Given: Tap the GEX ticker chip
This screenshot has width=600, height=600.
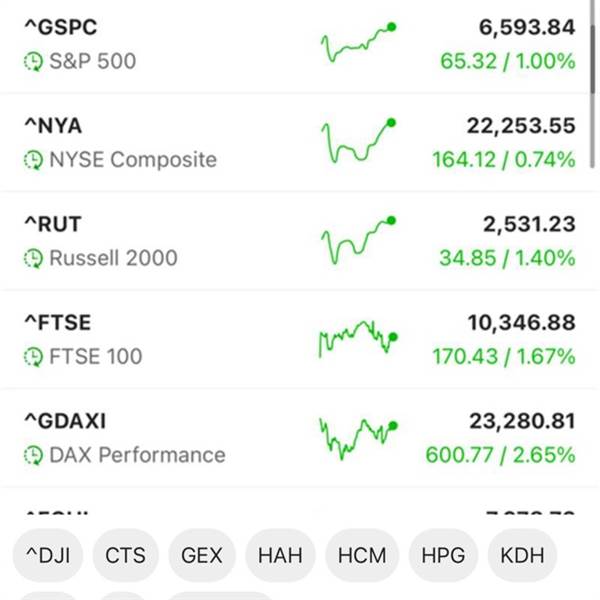Looking at the screenshot, I should (x=202, y=556).
